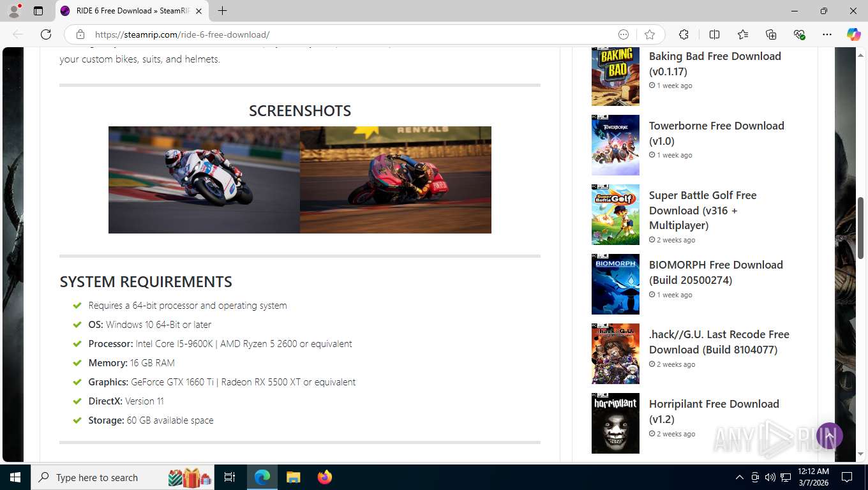Image resolution: width=868 pixels, height=490 pixels.
Task: Select the Storage: 60 GB available space line
Action: (x=151, y=420)
